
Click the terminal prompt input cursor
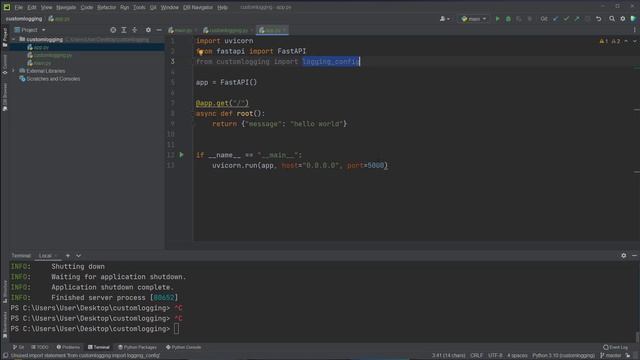tap(176, 329)
